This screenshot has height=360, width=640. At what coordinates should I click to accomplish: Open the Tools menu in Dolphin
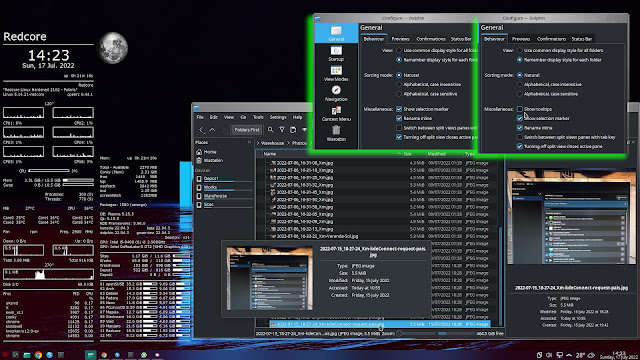(258, 117)
